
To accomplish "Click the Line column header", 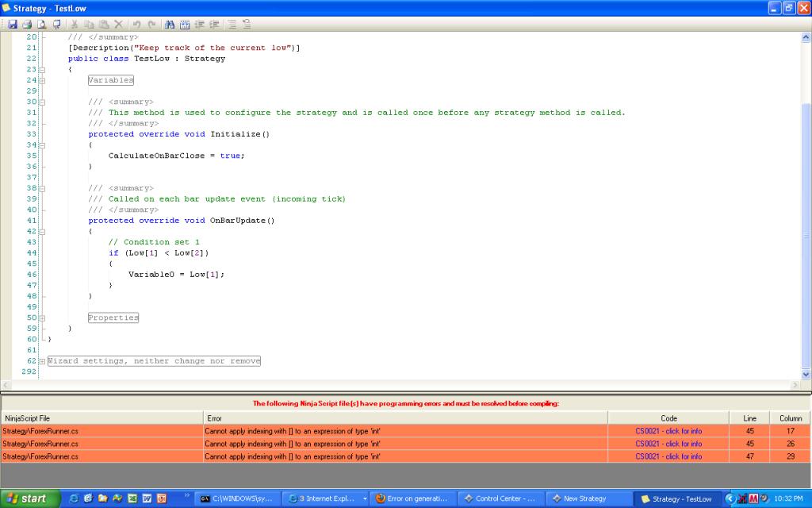I will coord(749,418).
